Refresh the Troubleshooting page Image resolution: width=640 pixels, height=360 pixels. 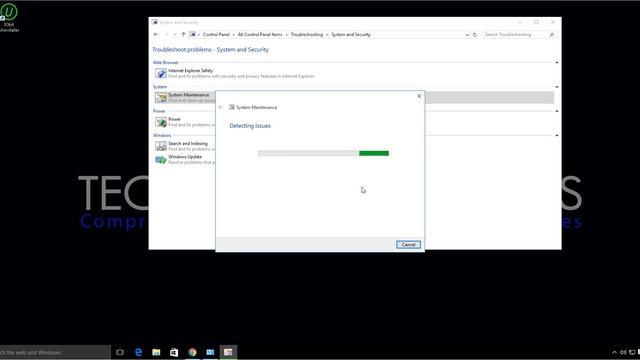475,35
